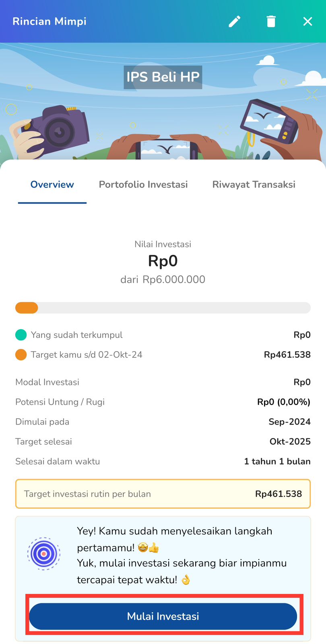This screenshot has height=644, width=326.
Task: Click the Selesai dalam waktu row
Action: 163,461
